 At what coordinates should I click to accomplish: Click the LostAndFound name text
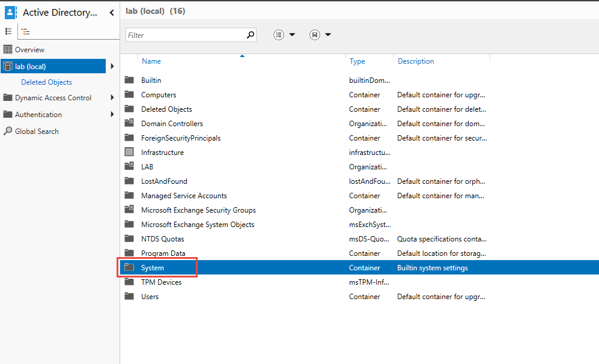[x=164, y=181]
